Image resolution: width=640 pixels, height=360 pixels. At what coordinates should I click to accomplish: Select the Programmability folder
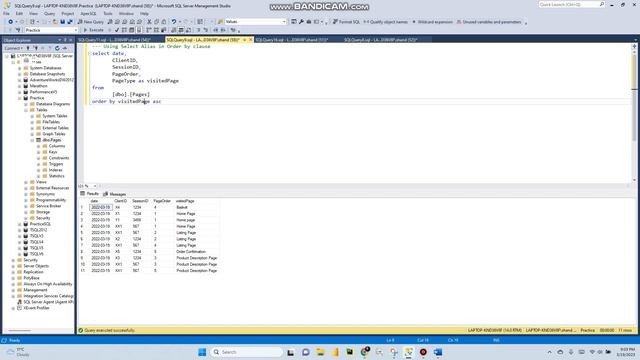[x=51, y=200]
